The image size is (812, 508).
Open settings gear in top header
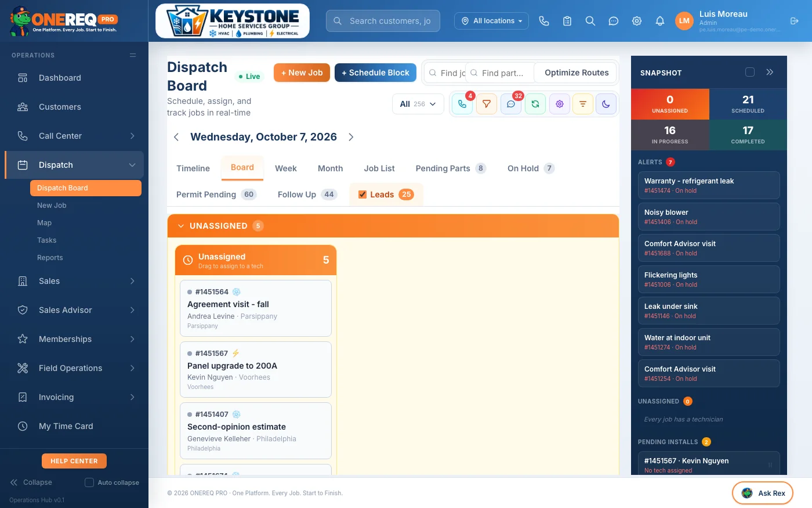(x=637, y=21)
